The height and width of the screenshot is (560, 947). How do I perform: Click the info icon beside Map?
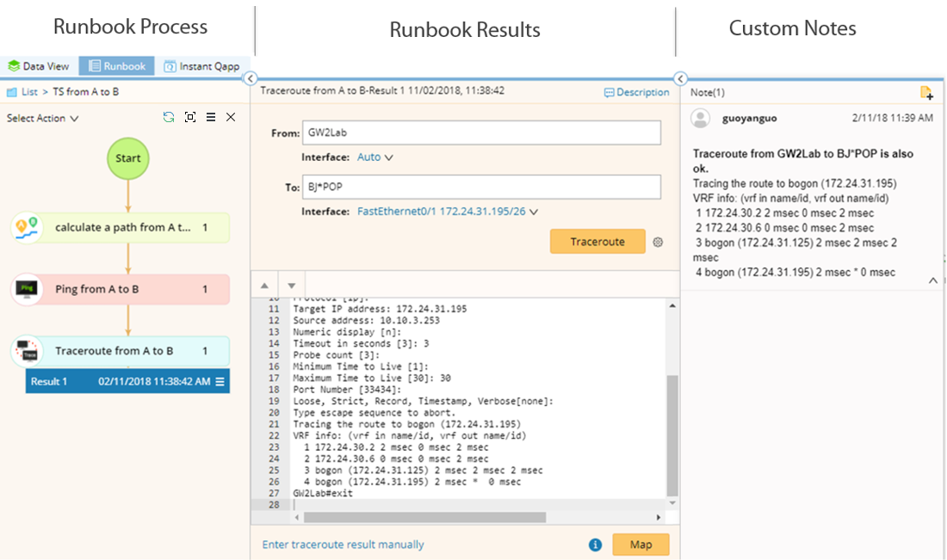click(x=595, y=545)
